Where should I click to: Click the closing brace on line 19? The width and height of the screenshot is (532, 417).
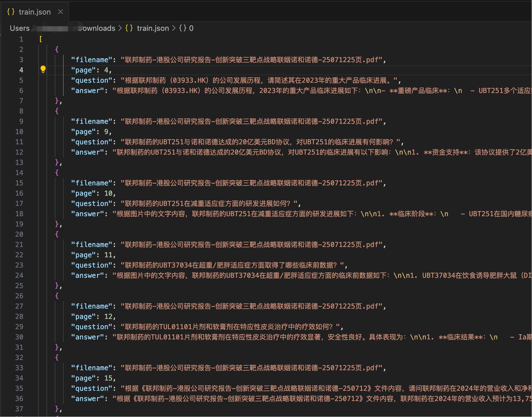pos(57,224)
